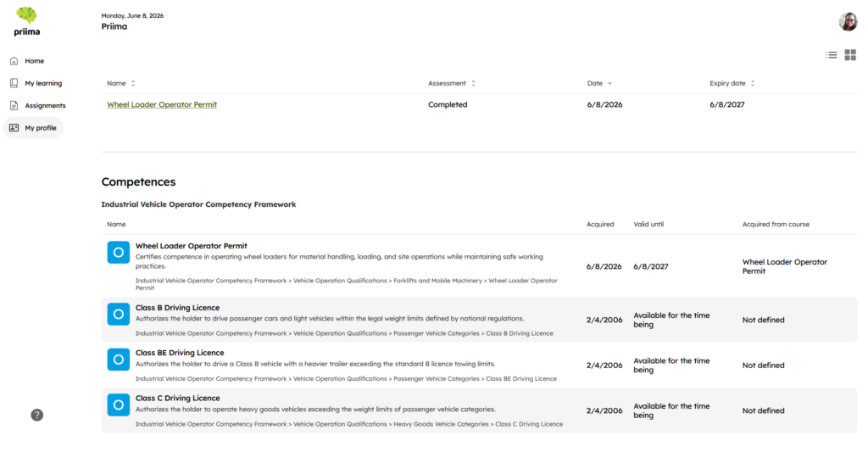Click Class C 'Available for the time being'

(671, 411)
